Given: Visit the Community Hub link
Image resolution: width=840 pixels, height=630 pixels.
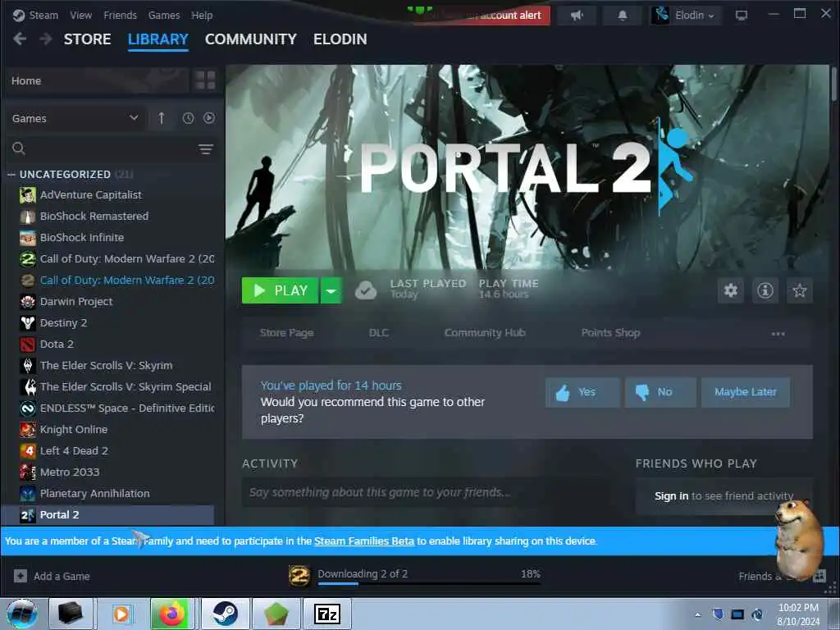Looking at the screenshot, I should [x=485, y=333].
